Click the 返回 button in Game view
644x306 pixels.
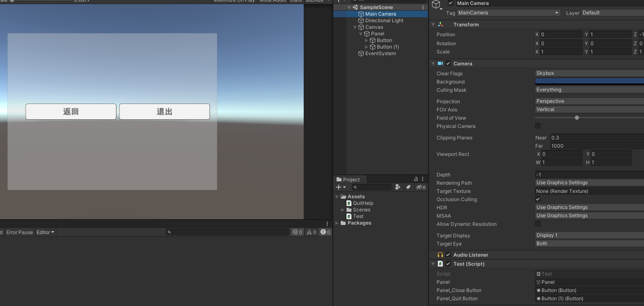[71, 111]
